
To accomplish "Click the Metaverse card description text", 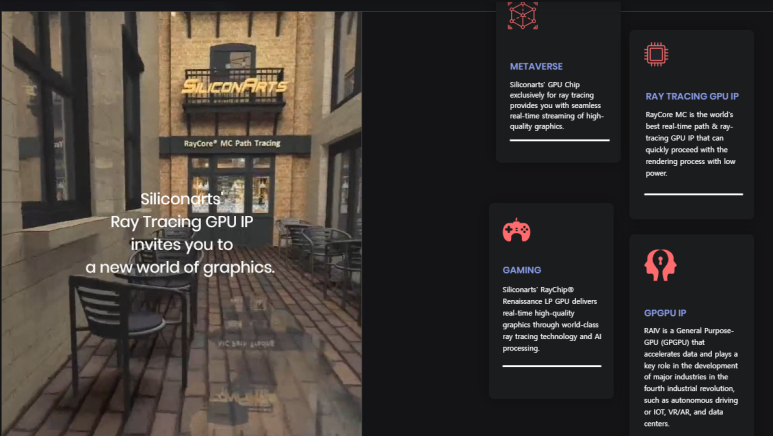I will pos(557,106).
